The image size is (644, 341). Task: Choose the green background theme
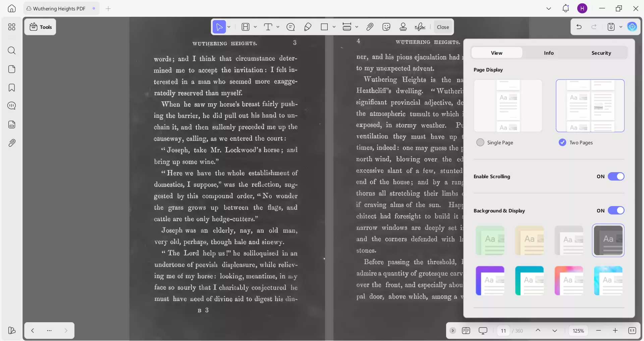tap(490, 240)
